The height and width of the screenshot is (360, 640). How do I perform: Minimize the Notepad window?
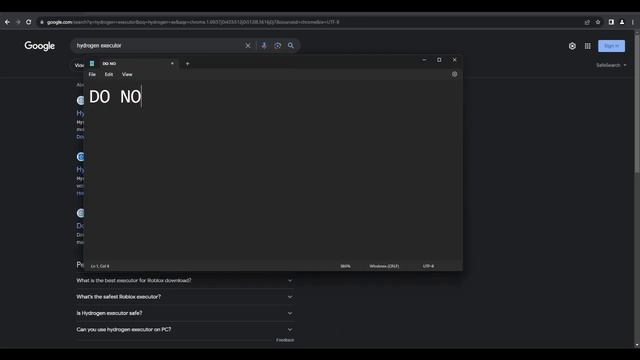coord(424,60)
